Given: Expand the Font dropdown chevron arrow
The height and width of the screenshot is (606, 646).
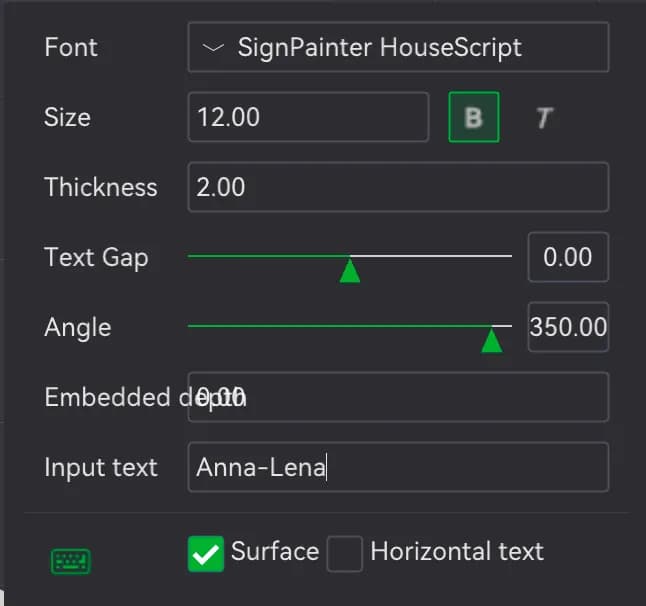Looking at the screenshot, I should (213, 48).
